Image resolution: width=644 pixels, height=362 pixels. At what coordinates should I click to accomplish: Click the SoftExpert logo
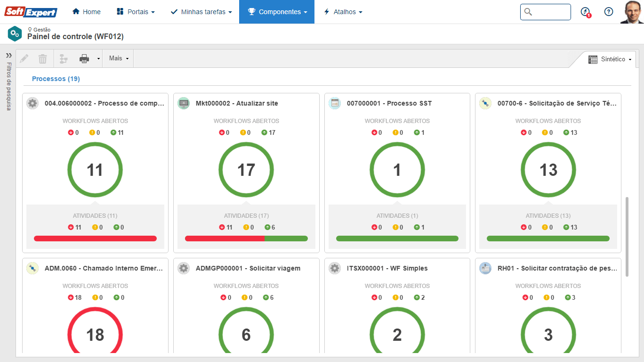[31, 12]
